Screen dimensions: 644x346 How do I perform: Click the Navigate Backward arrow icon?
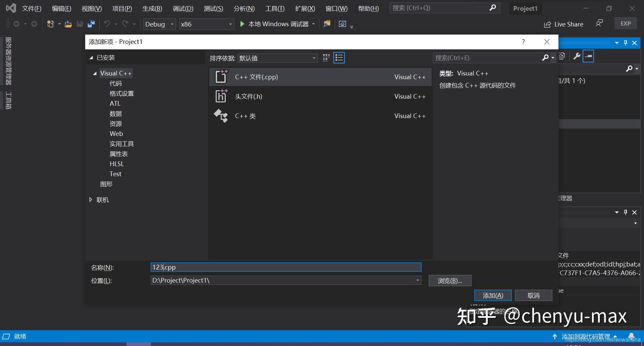[x=17, y=24]
